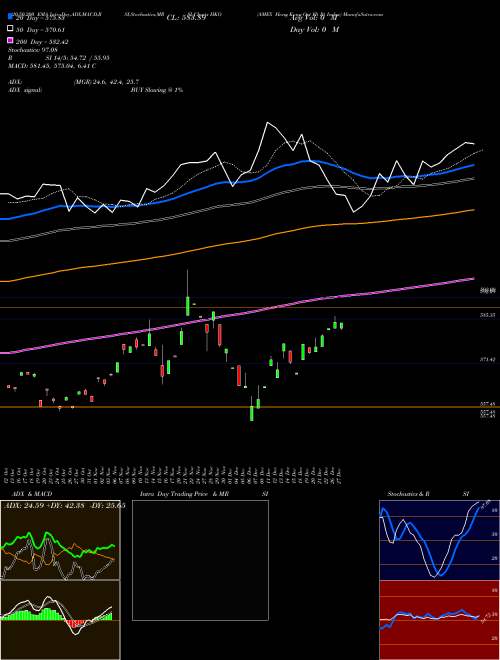Click the blue 20 Day legend swatch

[x=10, y=16]
